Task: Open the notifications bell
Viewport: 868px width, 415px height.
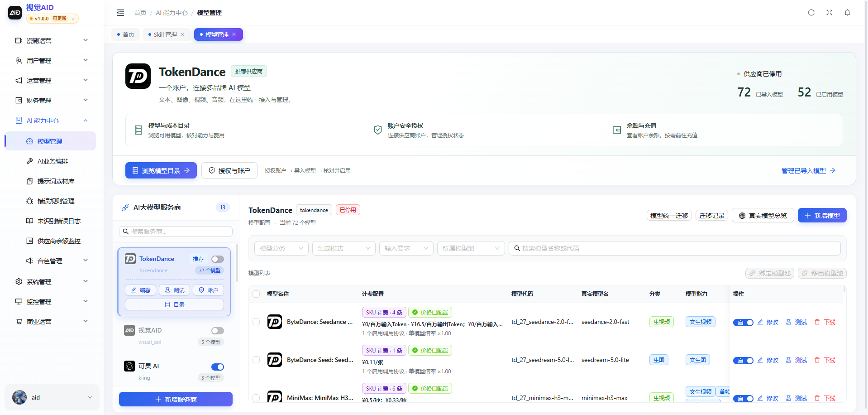Action: click(847, 13)
